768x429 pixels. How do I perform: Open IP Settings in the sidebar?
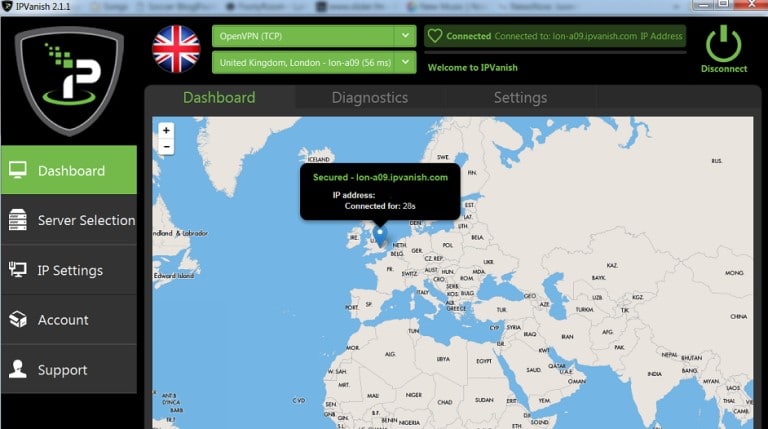point(69,270)
